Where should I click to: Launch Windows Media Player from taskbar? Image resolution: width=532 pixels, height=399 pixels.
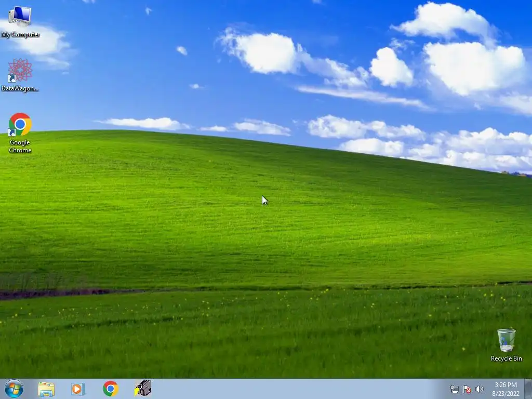[x=78, y=389]
